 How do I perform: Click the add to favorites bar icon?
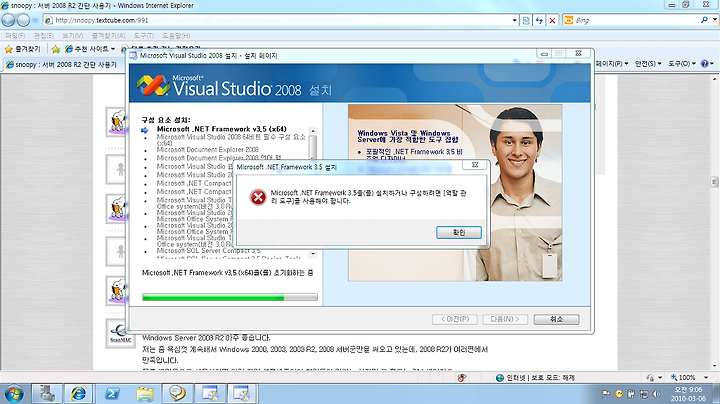click(x=56, y=49)
